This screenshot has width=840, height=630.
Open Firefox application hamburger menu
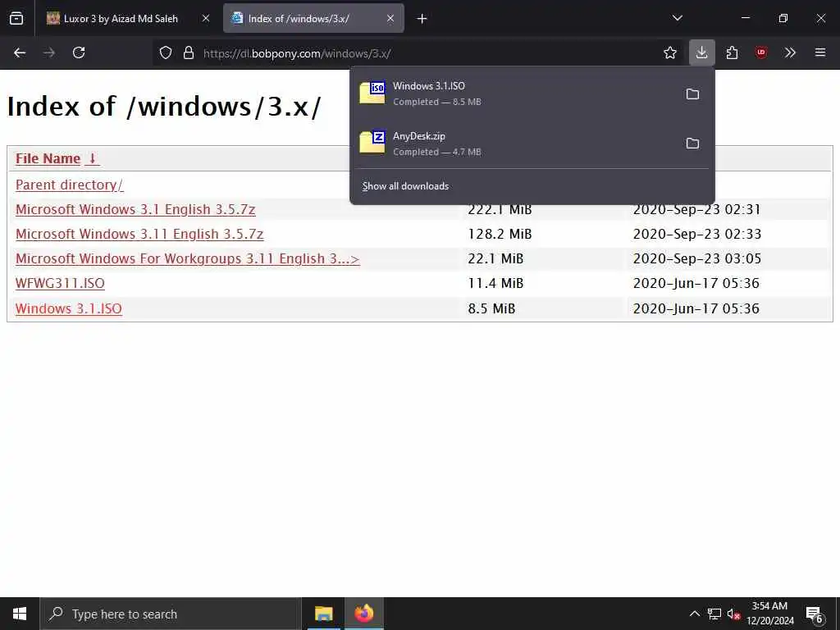coord(820,52)
